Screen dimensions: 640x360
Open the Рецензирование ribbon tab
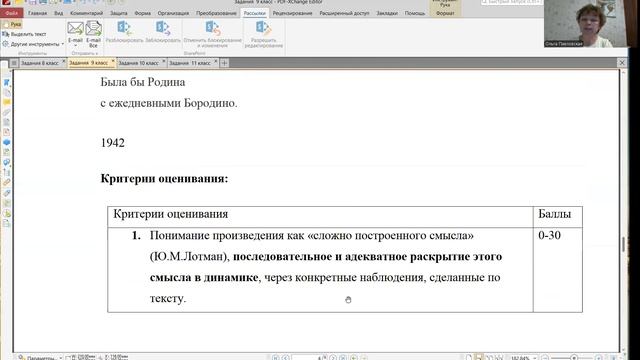pyautogui.click(x=292, y=13)
